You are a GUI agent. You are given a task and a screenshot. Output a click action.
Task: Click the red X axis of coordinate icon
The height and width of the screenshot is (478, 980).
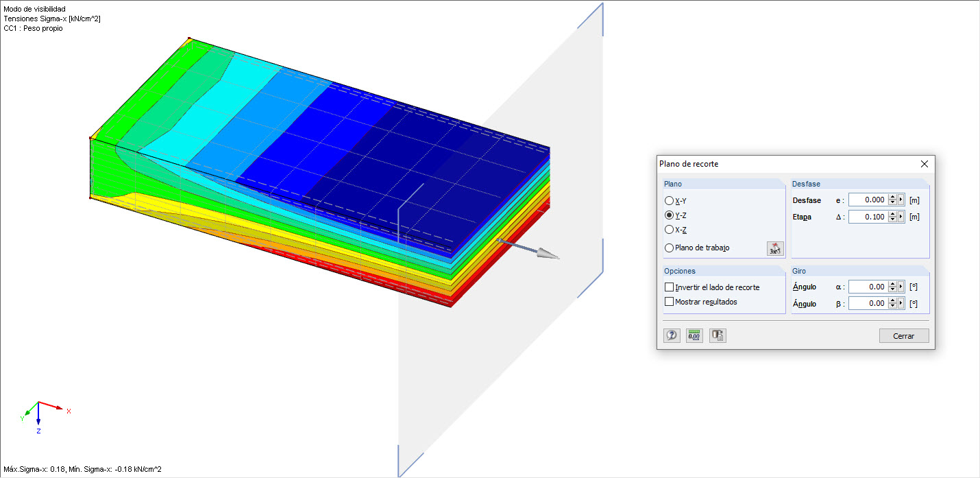click(51, 406)
